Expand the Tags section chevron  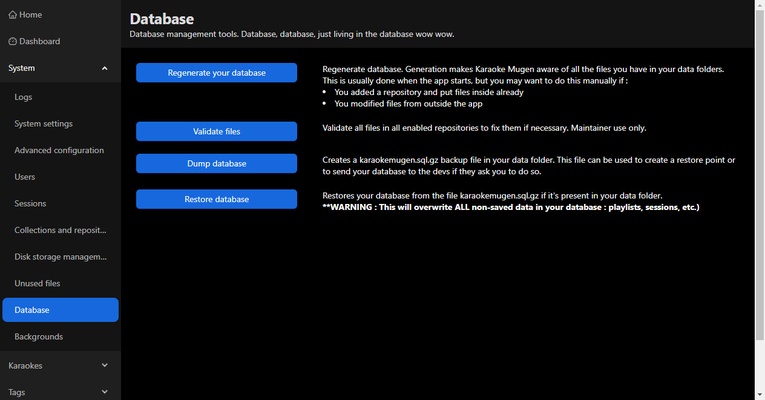pyautogui.click(x=104, y=392)
